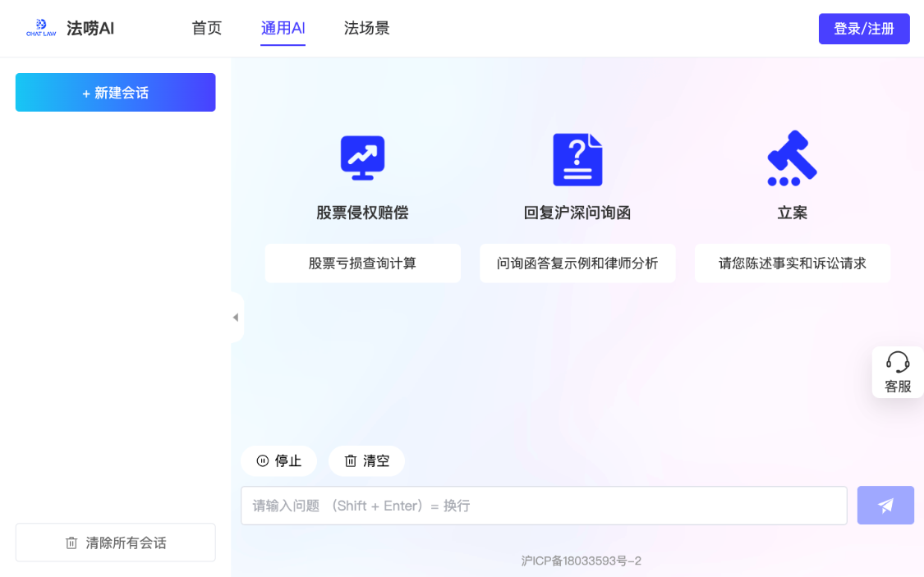Pick the 请您陈述事实和诉讼请求 prompt

point(792,263)
